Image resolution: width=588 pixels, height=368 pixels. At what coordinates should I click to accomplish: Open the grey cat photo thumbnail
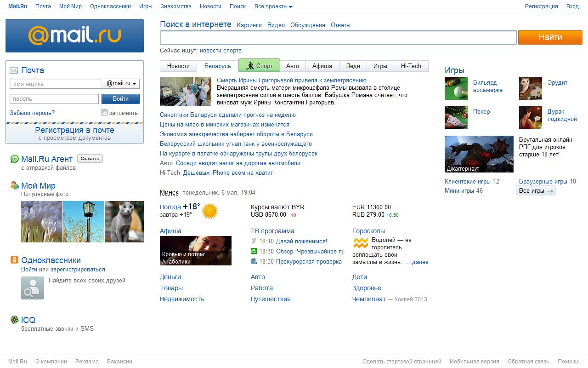[x=124, y=222]
